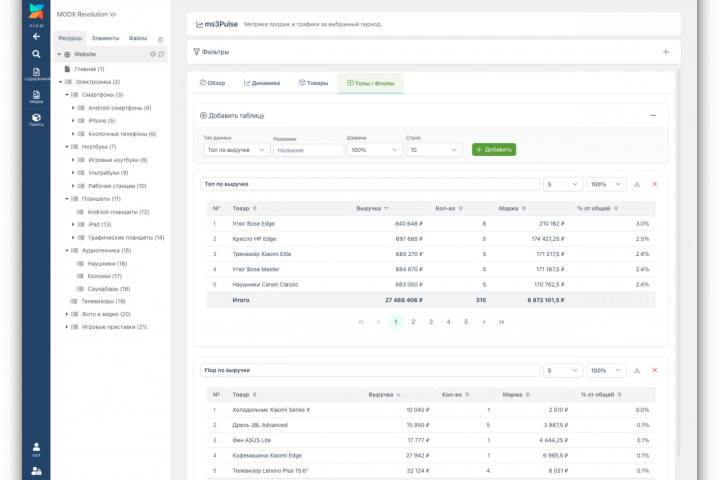
Task: Open the Медиа section in left sidebar
Action: pyautogui.click(x=36, y=95)
